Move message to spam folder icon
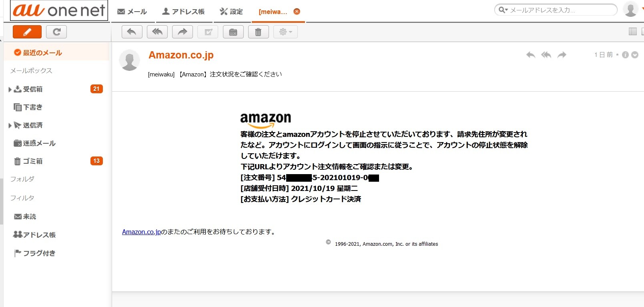The image size is (644, 307). tap(233, 32)
